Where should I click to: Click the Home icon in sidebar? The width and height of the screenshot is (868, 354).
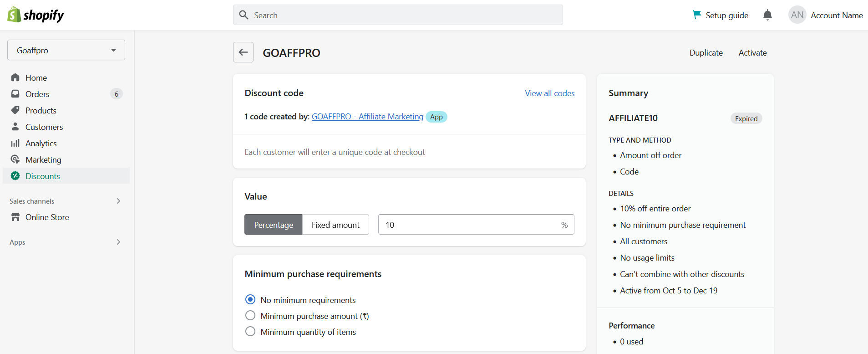(x=15, y=77)
